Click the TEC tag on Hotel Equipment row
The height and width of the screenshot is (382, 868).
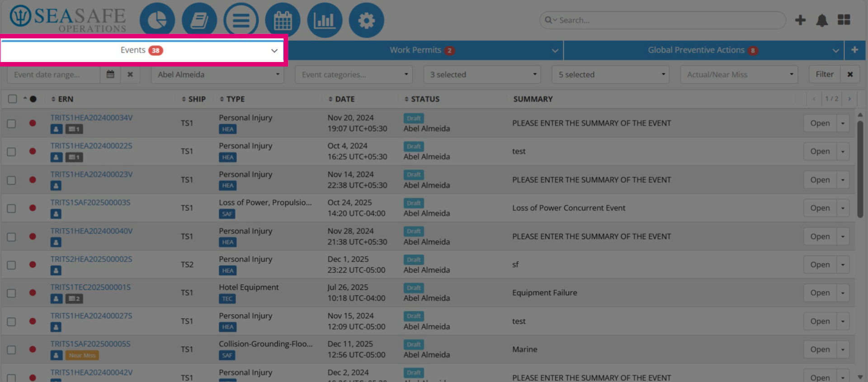coord(227,299)
